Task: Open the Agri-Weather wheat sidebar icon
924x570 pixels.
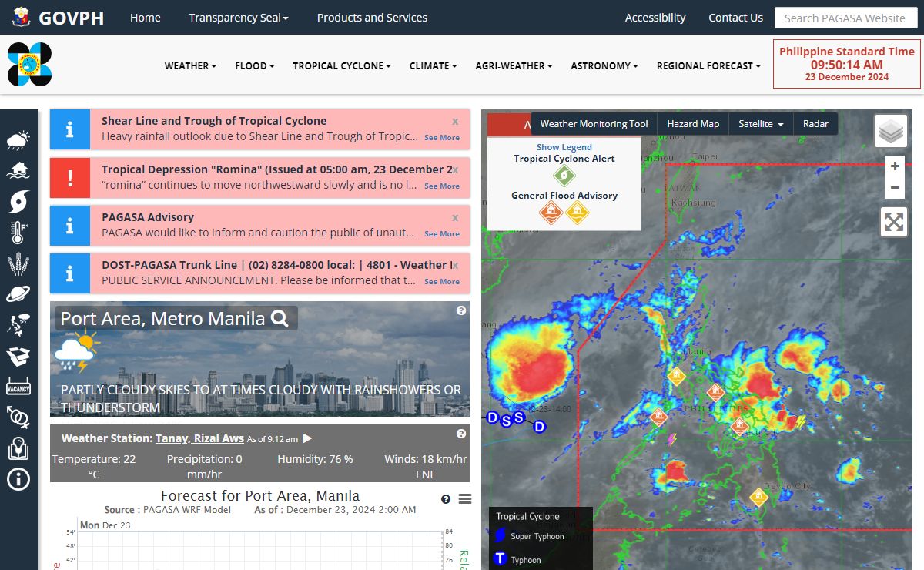Action: [18, 263]
